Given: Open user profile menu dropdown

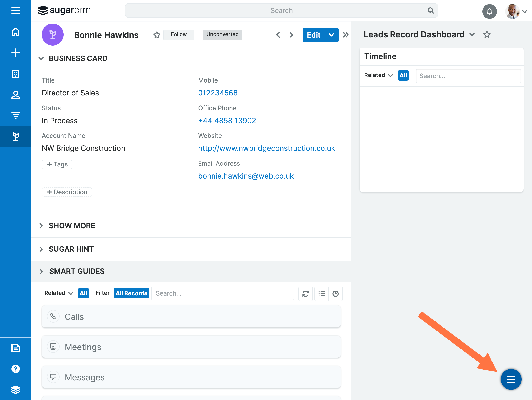Looking at the screenshot, I should click(524, 11).
